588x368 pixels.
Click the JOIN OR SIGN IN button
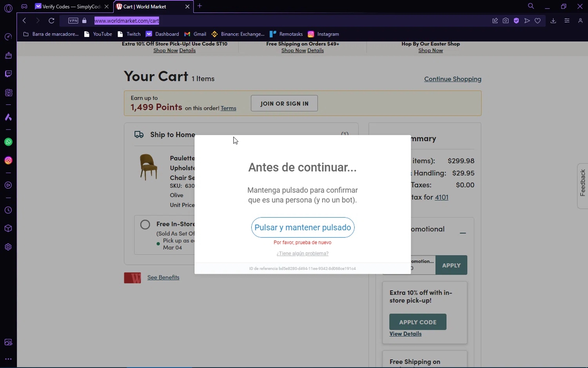tap(284, 103)
